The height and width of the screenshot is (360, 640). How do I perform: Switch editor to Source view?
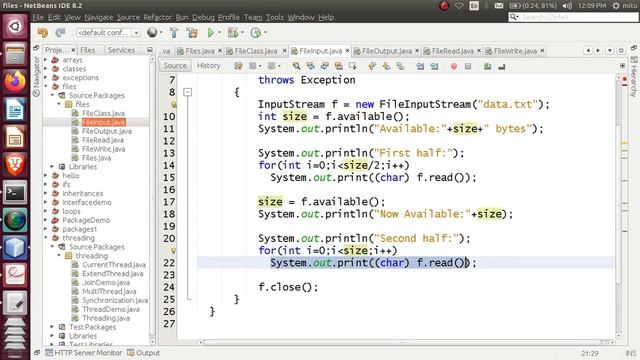point(175,66)
